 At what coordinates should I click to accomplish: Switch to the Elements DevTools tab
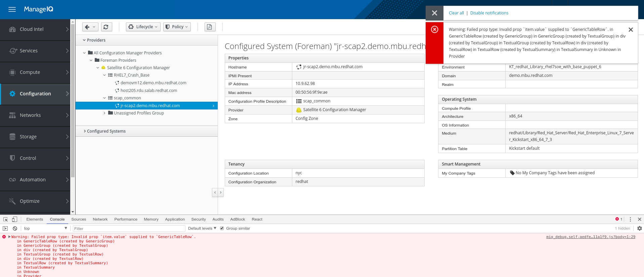pyautogui.click(x=35, y=219)
